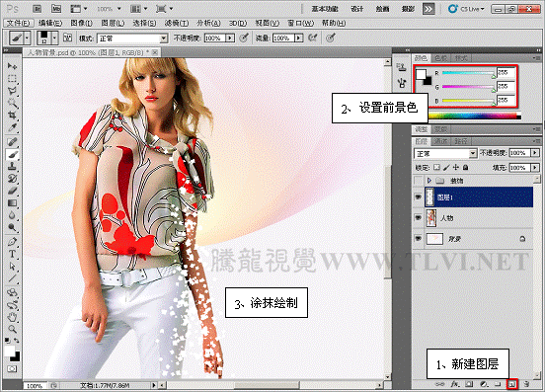Viewport: 545px width, 392px height.
Task: Select the Gradient tool
Action: (12, 203)
